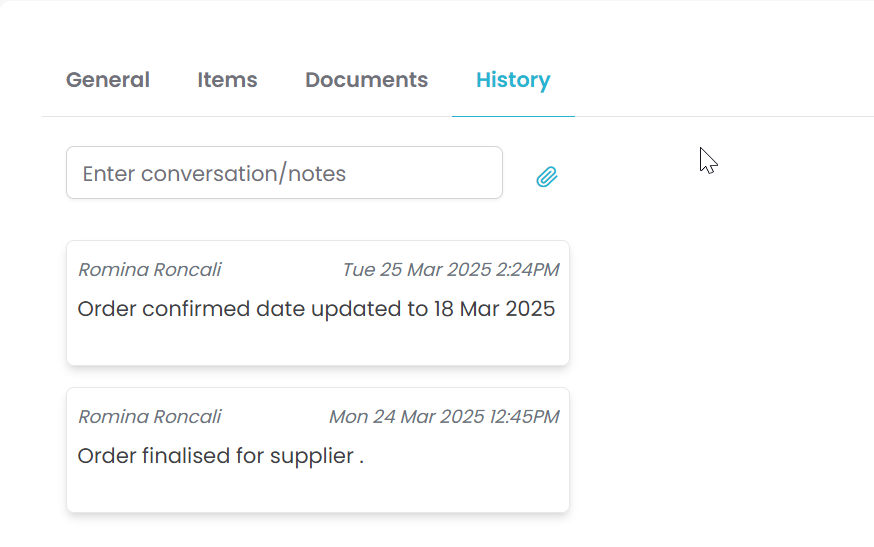Open the Items tab
874x547 pixels.
click(x=227, y=80)
